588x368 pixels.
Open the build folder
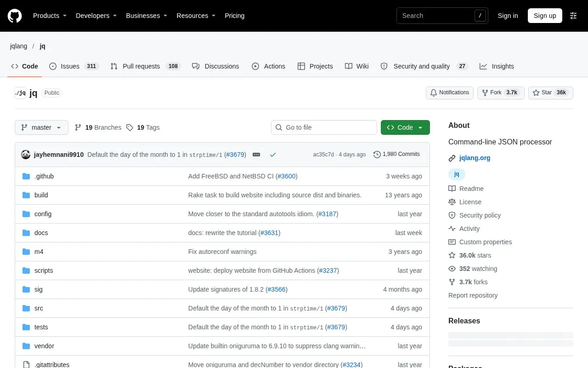point(41,195)
